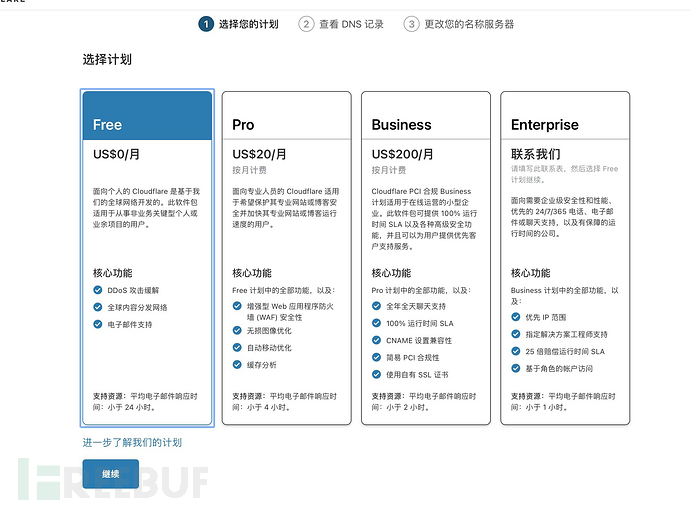Click the 联系我们 heading in Enterprise

(x=536, y=154)
